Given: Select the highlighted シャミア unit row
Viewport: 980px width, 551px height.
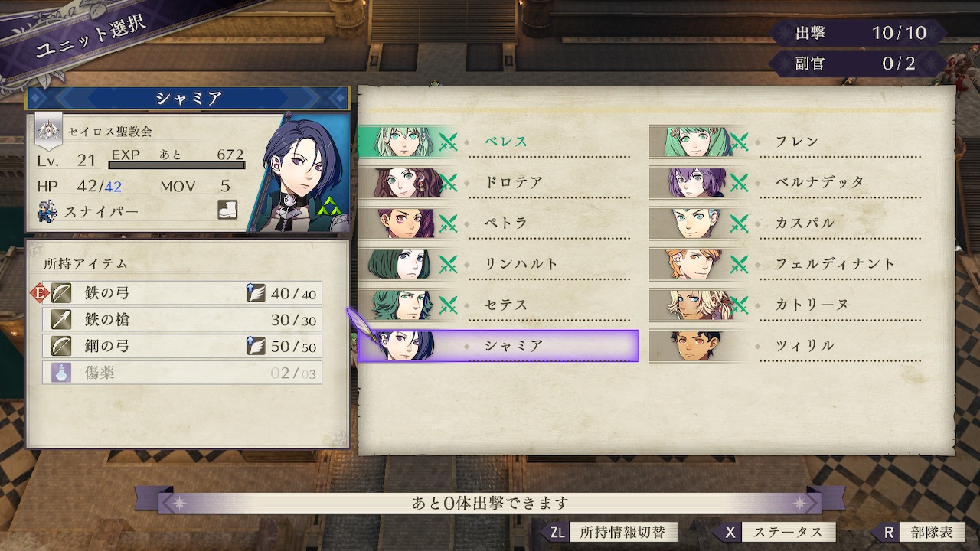Looking at the screenshot, I should point(498,346).
